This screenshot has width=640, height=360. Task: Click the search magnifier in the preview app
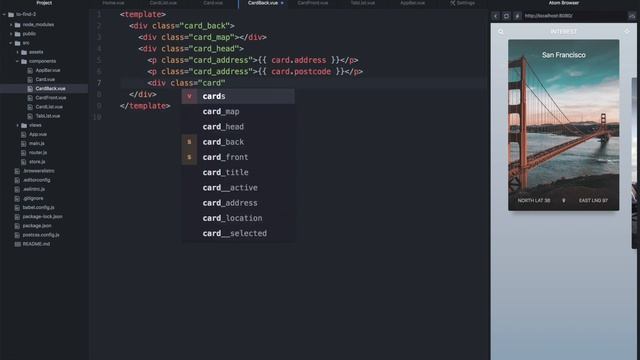pyautogui.click(x=501, y=31)
